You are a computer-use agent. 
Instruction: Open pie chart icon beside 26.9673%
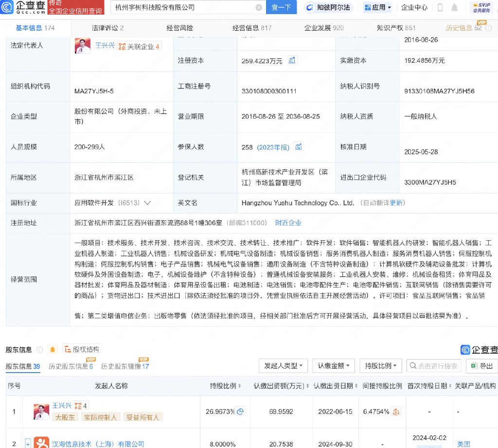click(240, 412)
